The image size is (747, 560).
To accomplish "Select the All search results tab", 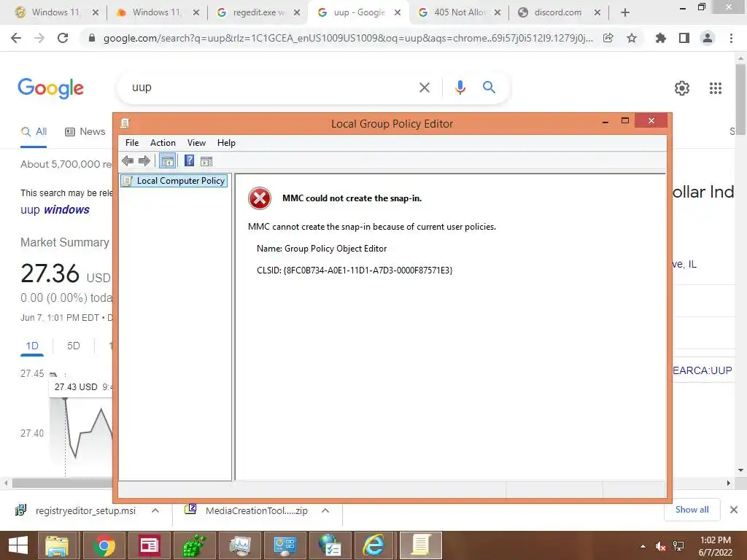I will click(34, 132).
